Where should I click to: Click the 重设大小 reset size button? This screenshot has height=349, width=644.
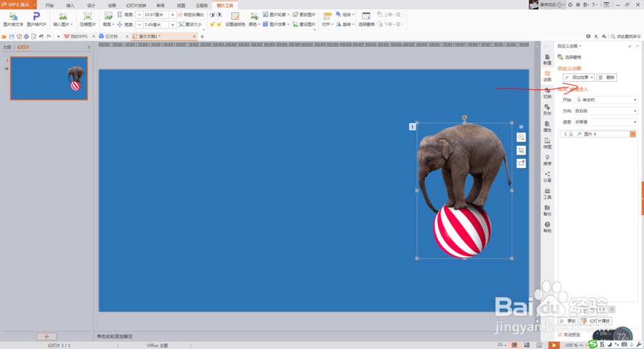coord(190,24)
